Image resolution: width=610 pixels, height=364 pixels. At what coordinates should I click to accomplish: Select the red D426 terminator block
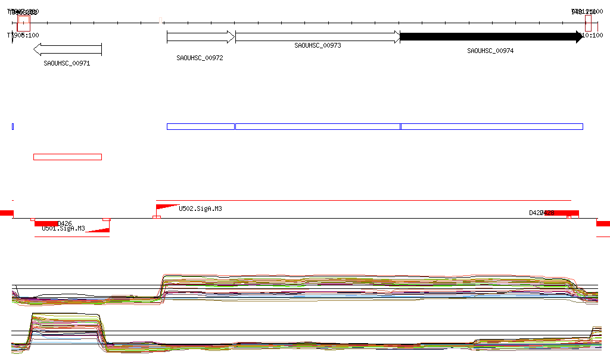[x=46, y=223]
